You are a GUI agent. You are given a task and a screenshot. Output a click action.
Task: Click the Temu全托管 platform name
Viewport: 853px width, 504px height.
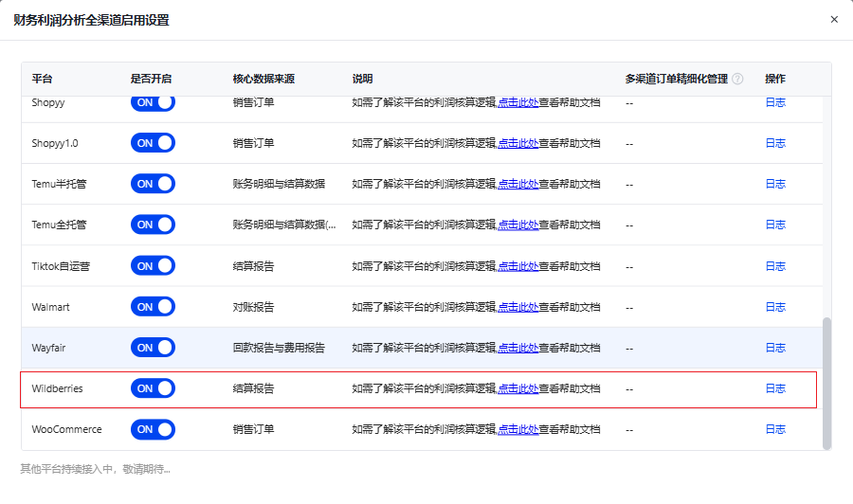(x=59, y=225)
